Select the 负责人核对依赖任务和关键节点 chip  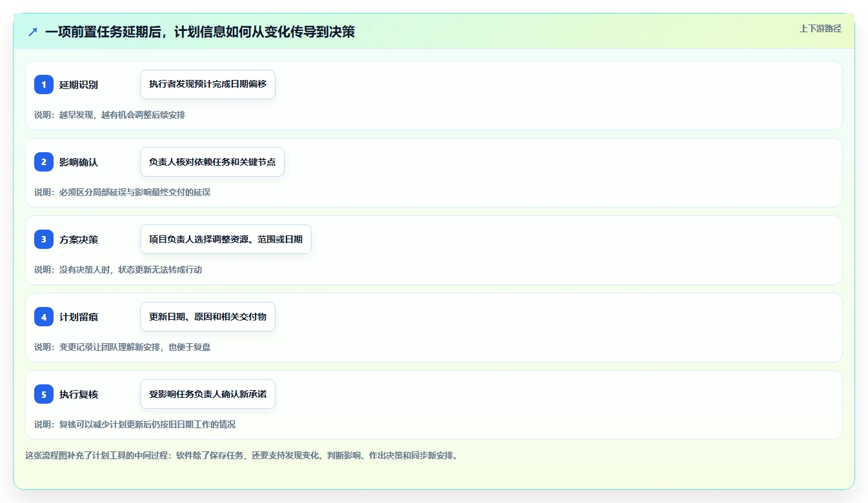[x=212, y=162]
